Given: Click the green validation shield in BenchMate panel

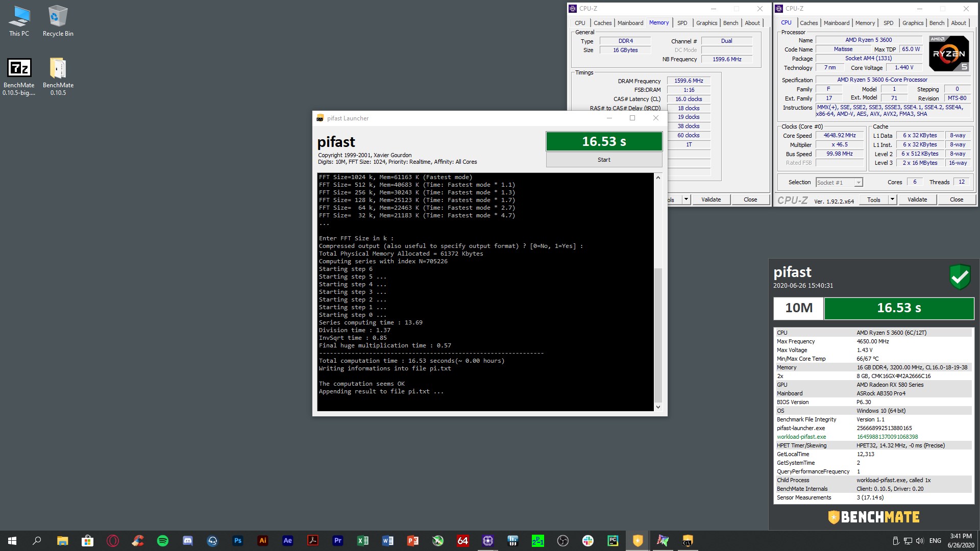Looking at the screenshot, I should [960, 277].
